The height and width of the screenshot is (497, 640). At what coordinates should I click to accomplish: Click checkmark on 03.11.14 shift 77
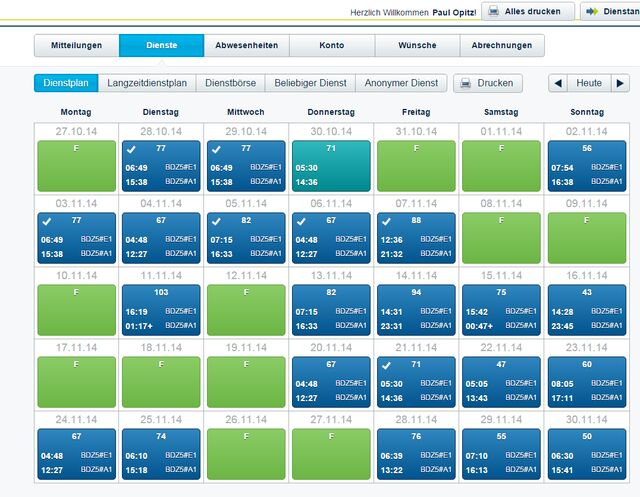47,222
